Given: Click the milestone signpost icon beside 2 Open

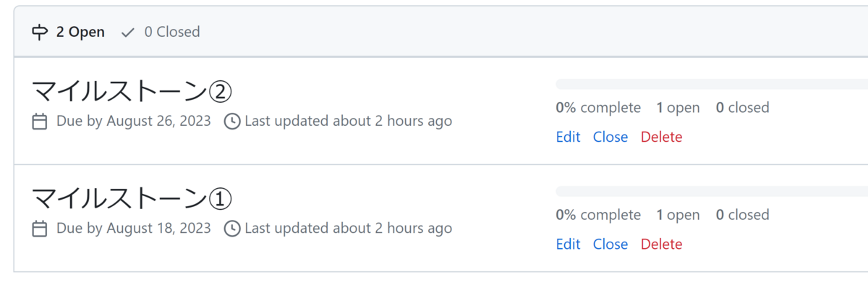Looking at the screenshot, I should (x=40, y=32).
